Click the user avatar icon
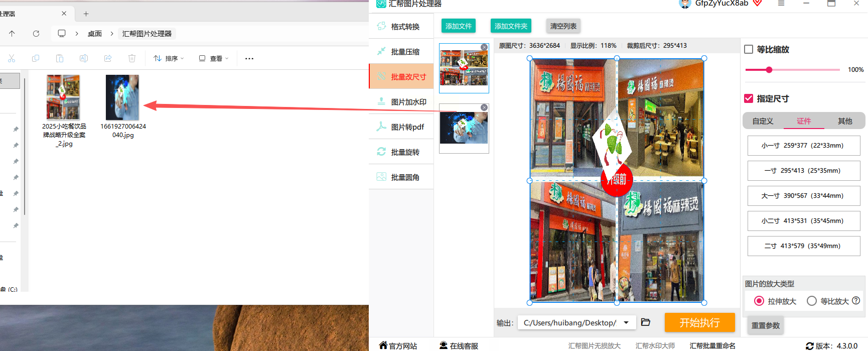Screen dimensions: 868x351 pos(685,4)
